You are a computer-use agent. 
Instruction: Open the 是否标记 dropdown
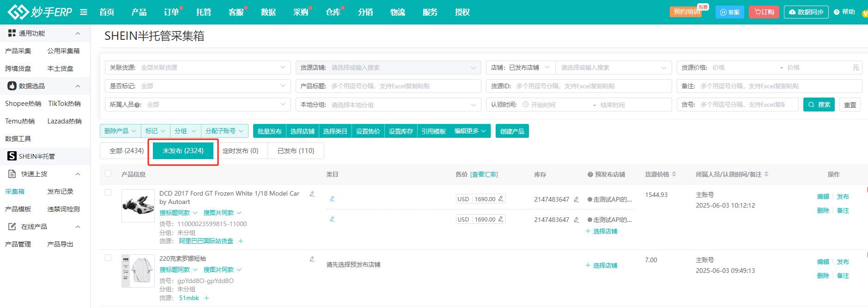(198, 86)
